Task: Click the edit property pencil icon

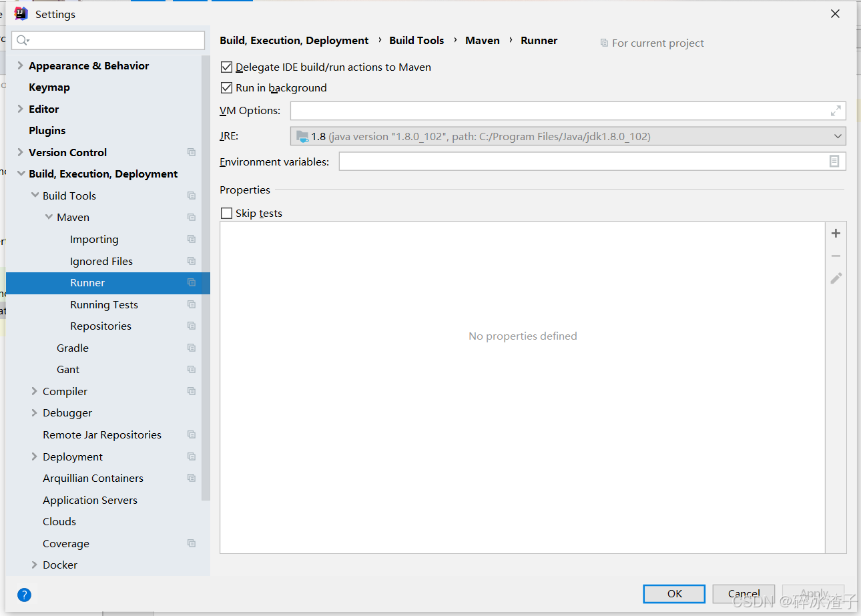Action: (836, 278)
